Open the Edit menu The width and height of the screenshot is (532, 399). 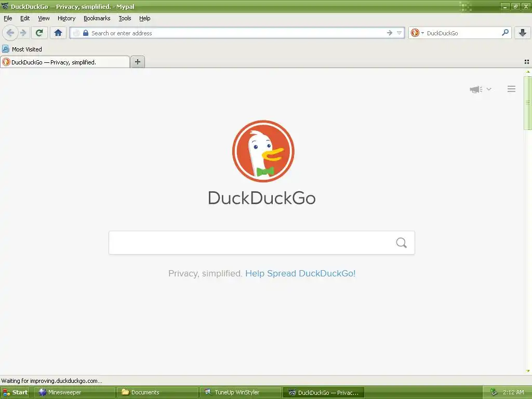coord(25,18)
